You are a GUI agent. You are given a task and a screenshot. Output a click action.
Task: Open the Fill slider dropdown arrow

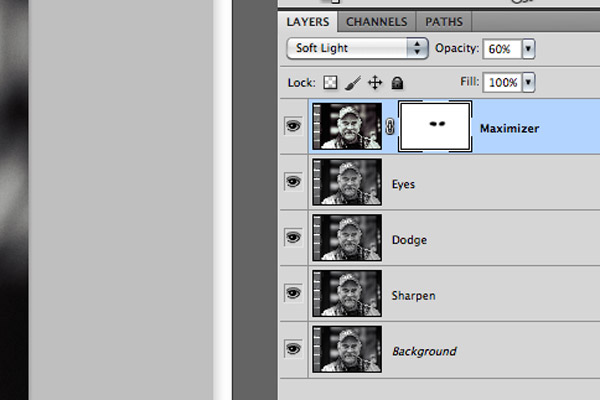click(x=528, y=82)
